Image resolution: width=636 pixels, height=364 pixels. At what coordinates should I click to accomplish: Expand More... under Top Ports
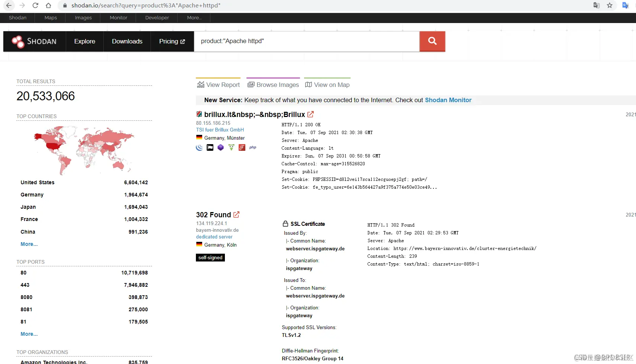click(29, 334)
